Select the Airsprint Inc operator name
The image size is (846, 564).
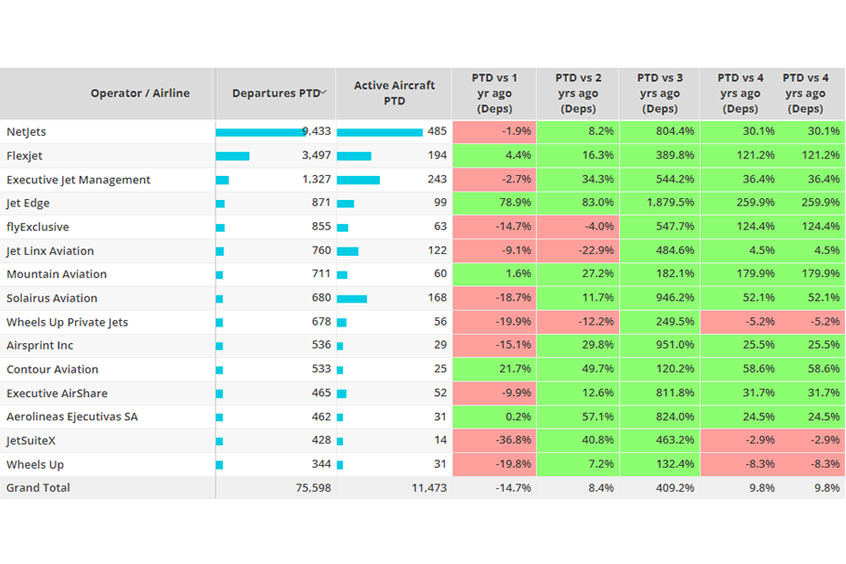(x=39, y=345)
